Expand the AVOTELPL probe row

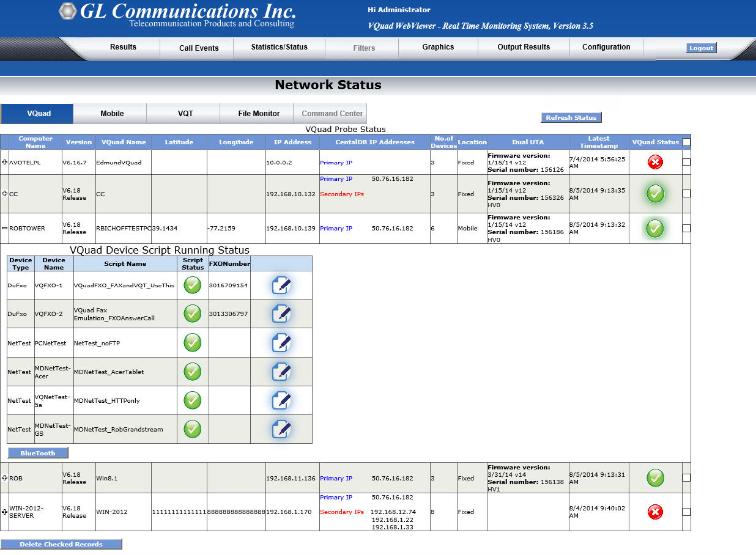click(5, 162)
